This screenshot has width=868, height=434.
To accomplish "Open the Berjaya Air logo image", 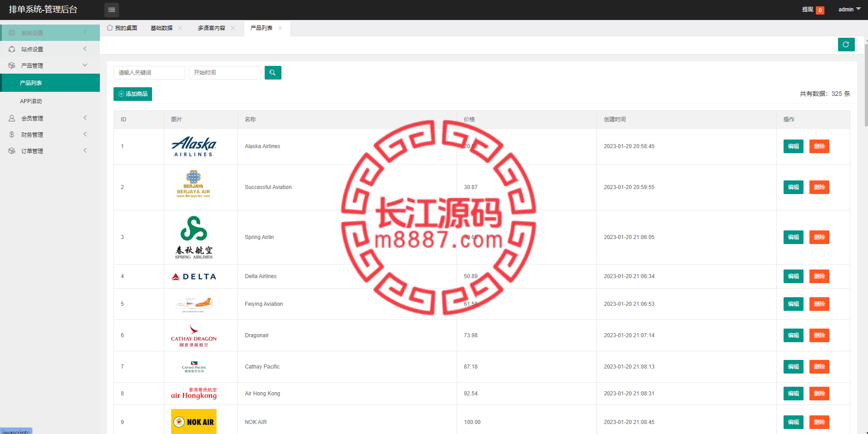I will click(194, 184).
